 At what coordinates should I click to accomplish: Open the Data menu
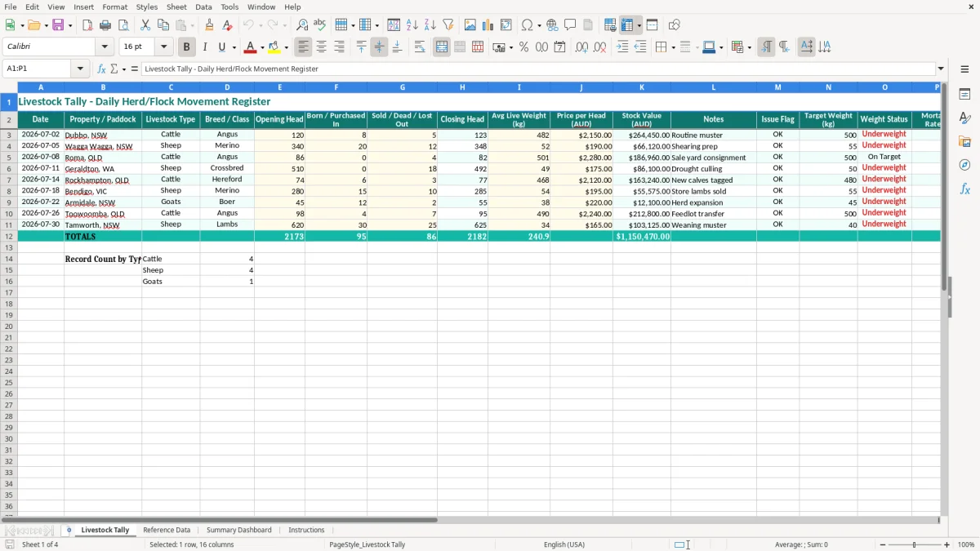[x=203, y=7]
